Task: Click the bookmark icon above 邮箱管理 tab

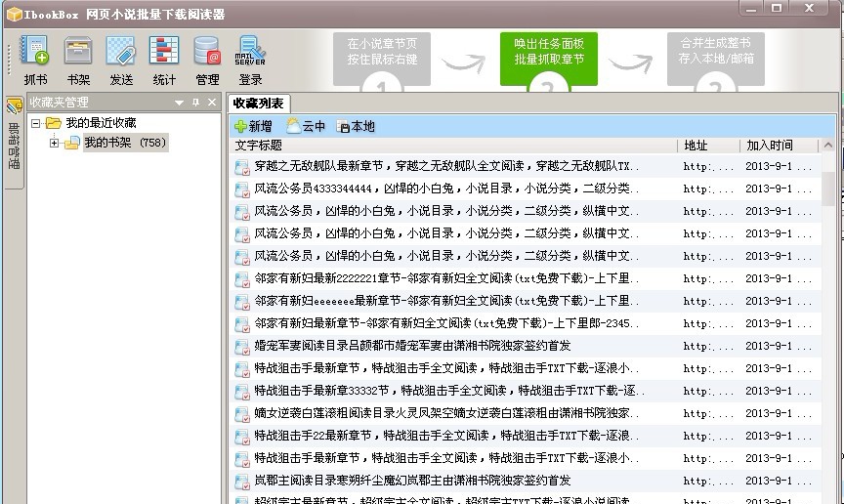Action: tap(14, 106)
